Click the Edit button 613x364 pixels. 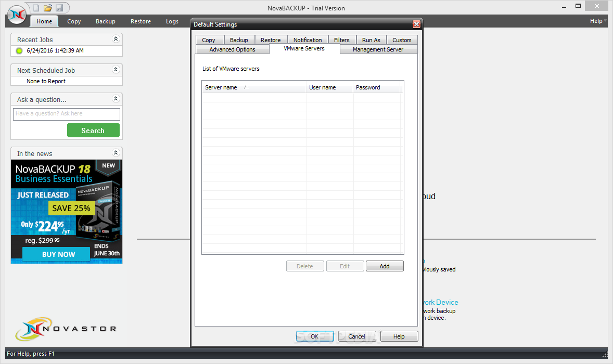tap(345, 266)
